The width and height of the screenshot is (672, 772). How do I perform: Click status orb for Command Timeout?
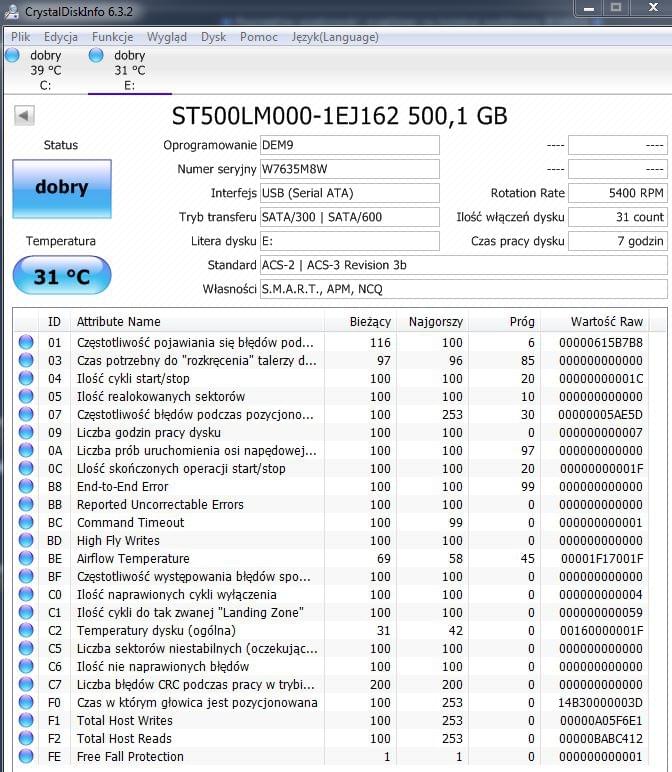(26, 522)
